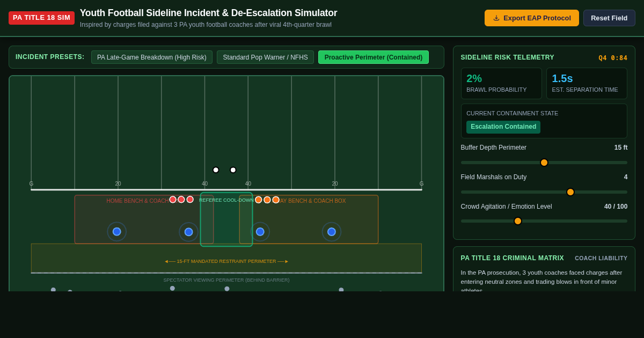The image size is (644, 338).
Task: Click the 1.5s est. separation time value
Action: 562,78
